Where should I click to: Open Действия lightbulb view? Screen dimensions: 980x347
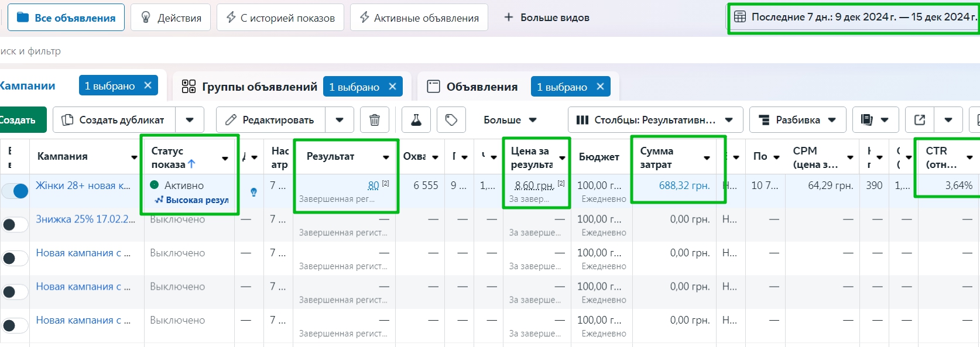coord(170,18)
